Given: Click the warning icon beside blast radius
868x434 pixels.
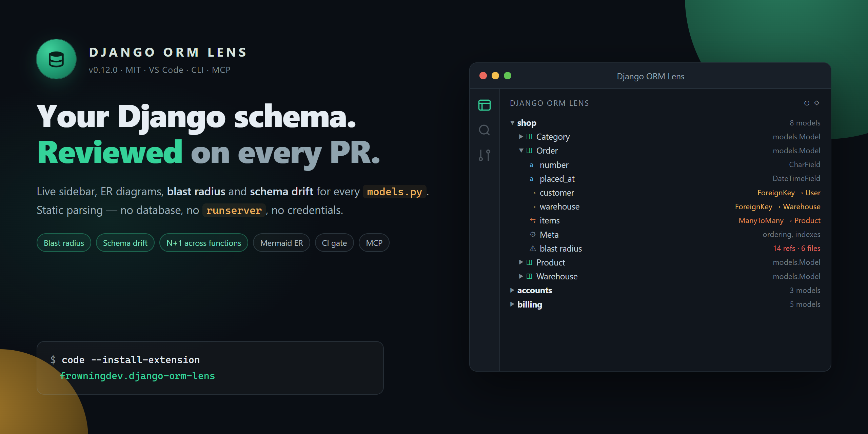Looking at the screenshot, I should tap(533, 249).
